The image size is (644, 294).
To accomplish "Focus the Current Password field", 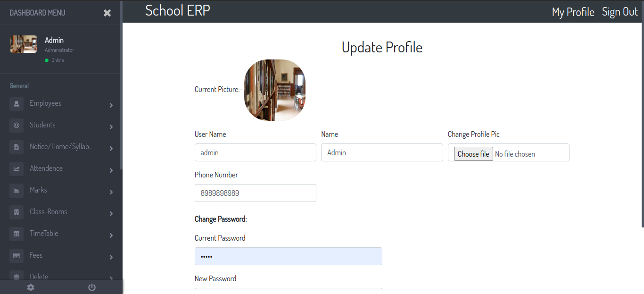I will 289,256.
